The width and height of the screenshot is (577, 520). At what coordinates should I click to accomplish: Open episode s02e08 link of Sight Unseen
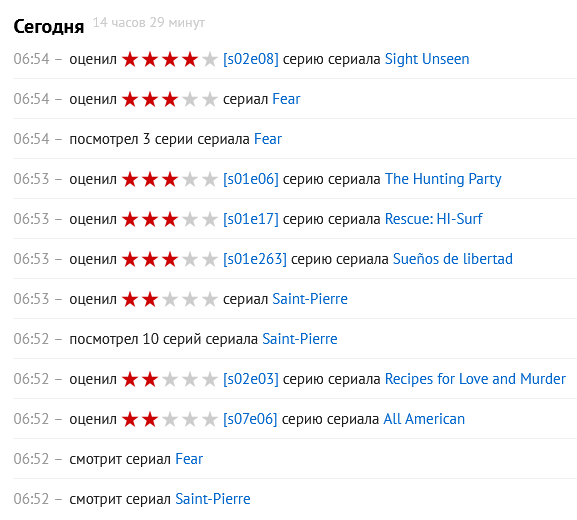(x=251, y=59)
